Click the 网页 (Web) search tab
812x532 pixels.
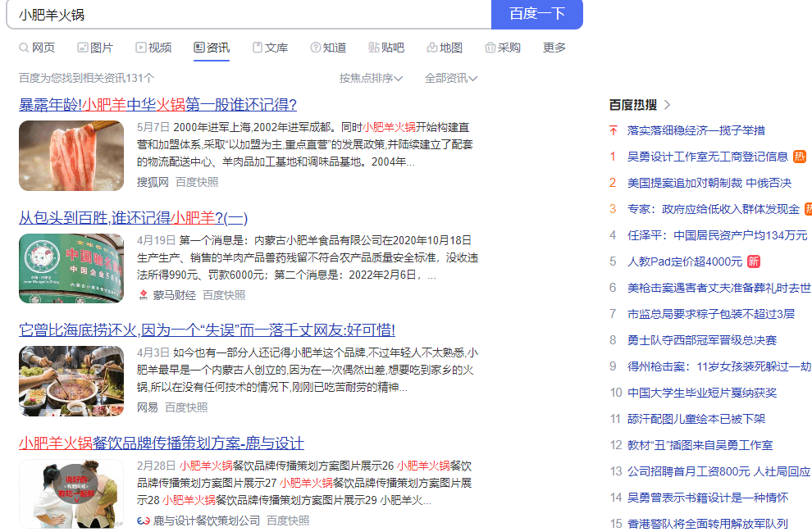[x=37, y=48]
